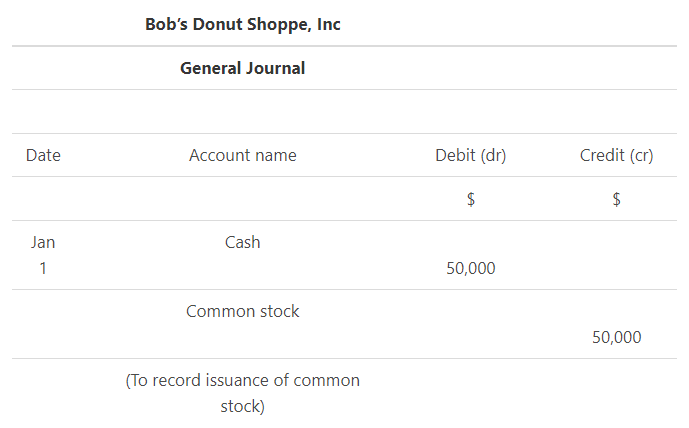This screenshot has height=428, width=689.
Task: Select the "Cash" account name
Action: point(243,242)
